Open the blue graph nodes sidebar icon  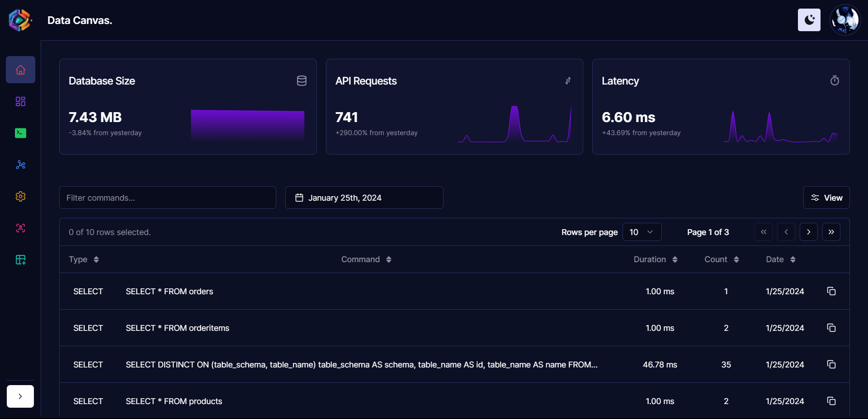pos(20,165)
